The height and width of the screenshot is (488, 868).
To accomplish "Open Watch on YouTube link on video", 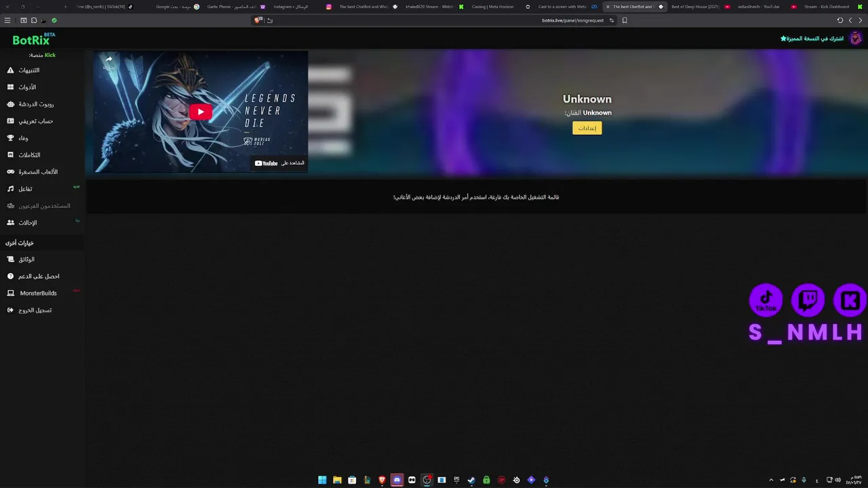I will pyautogui.click(x=279, y=163).
